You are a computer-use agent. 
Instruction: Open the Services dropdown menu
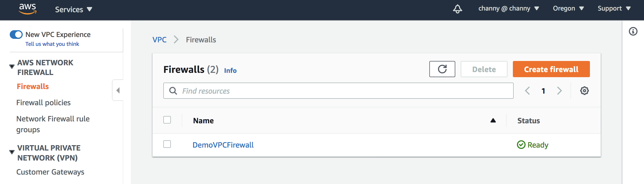click(x=74, y=9)
